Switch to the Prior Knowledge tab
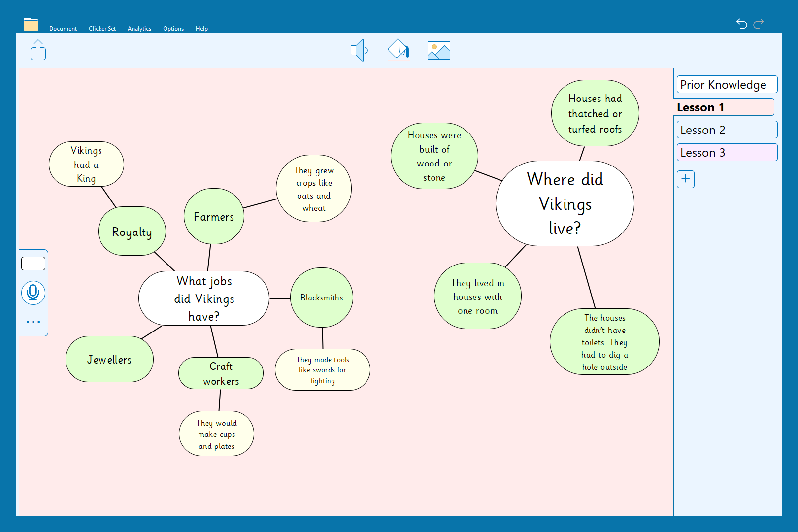Screen dimensions: 798x532 [x=727, y=84]
